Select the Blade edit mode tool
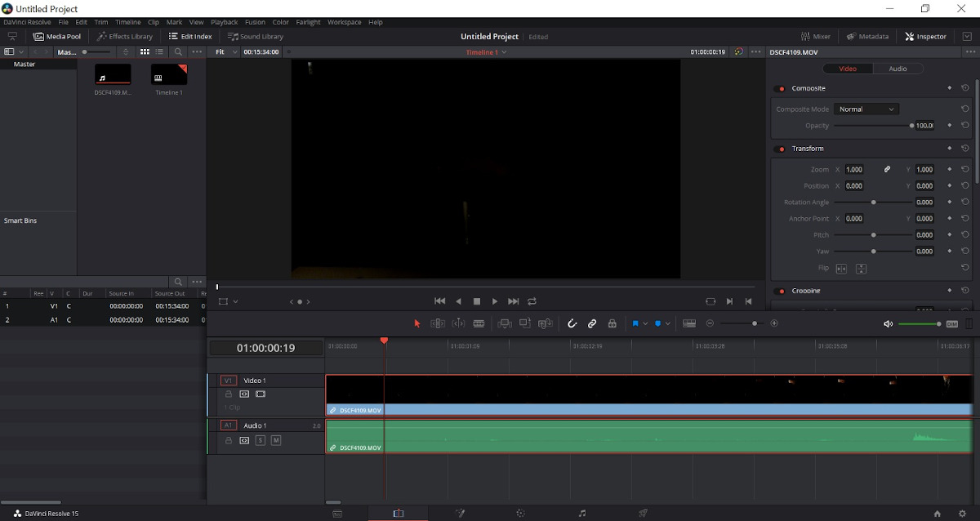Screen dimensions: 980x521 tap(479, 323)
